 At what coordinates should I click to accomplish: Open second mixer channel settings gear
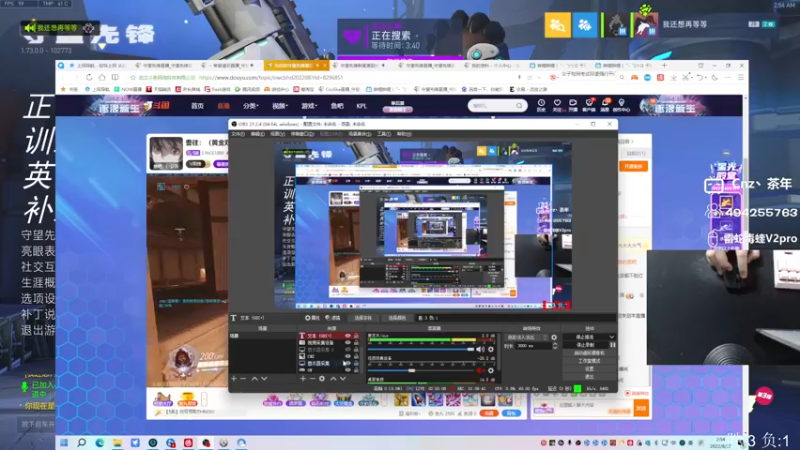click(x=491, y=371)
